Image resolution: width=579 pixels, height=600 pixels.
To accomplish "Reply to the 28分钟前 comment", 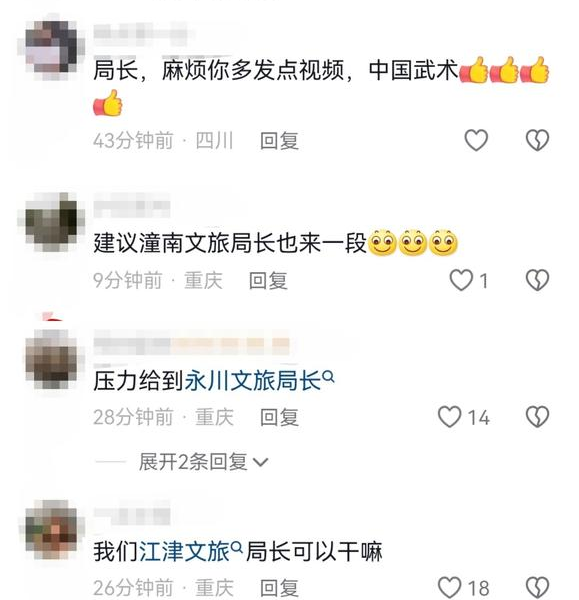I will 279,417.
